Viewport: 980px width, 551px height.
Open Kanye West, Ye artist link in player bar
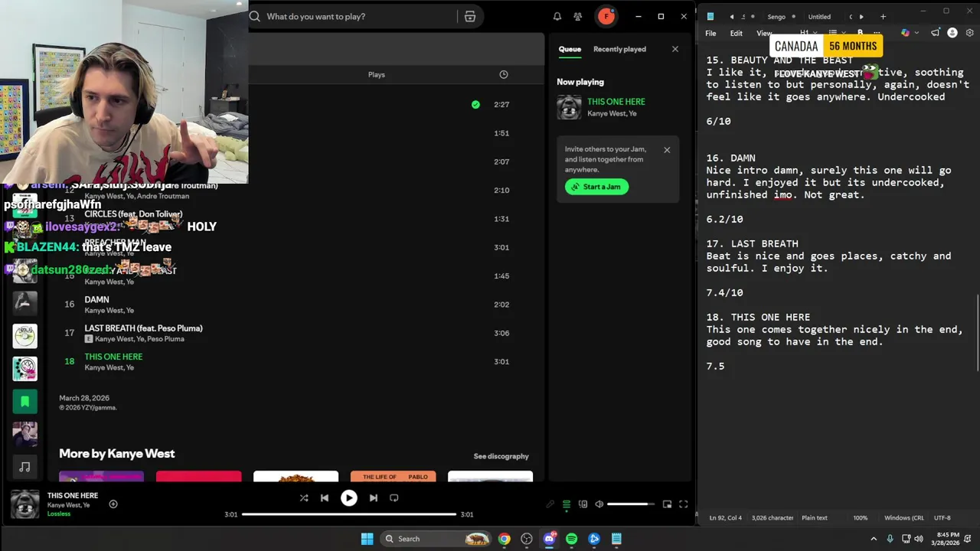(68, 505)
